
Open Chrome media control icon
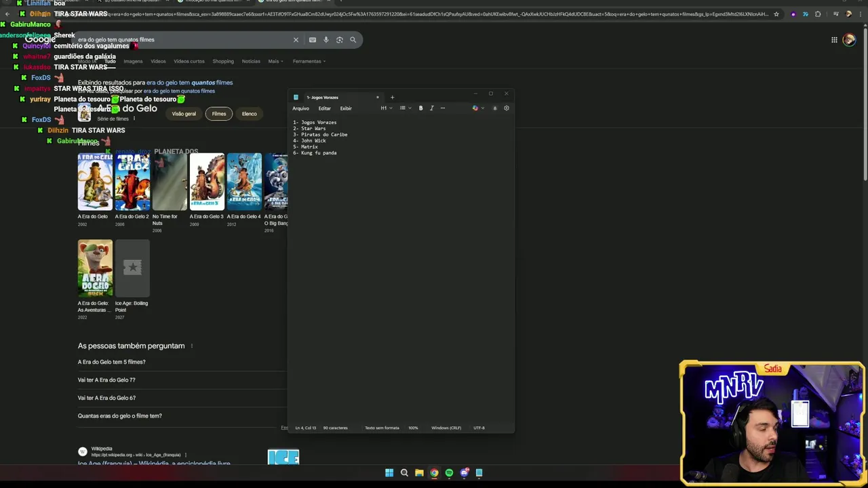(835, 14)
